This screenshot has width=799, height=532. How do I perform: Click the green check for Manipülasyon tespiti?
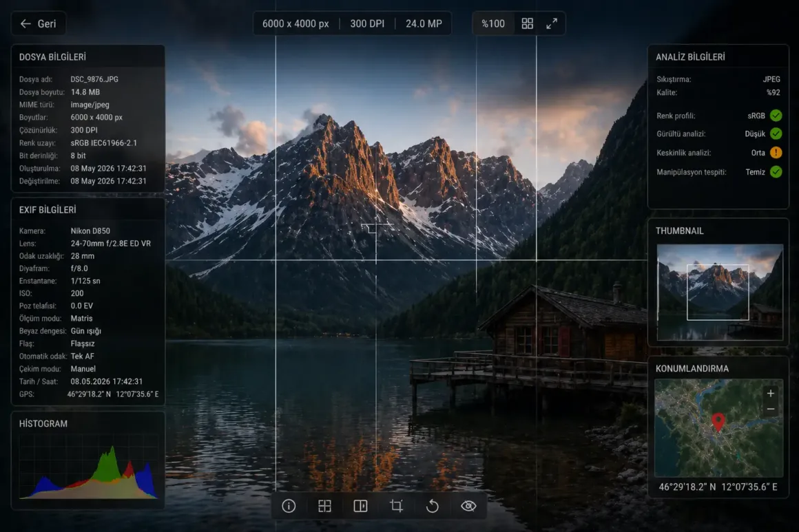(776, 172)
